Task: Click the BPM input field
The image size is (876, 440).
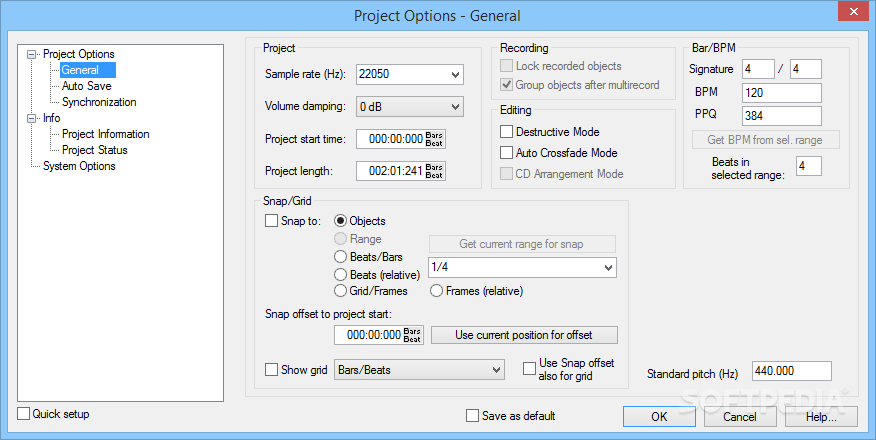Action: [782, 93]
